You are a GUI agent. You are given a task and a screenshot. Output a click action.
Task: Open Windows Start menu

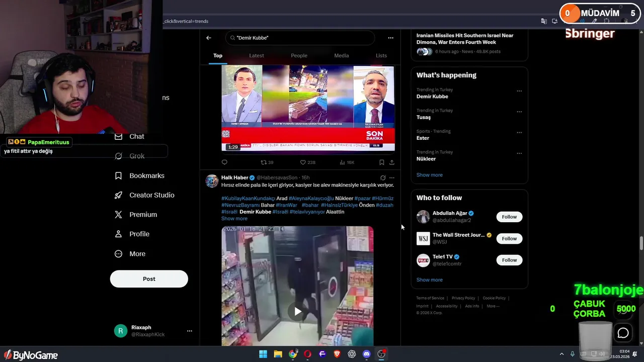click(263, 354)
